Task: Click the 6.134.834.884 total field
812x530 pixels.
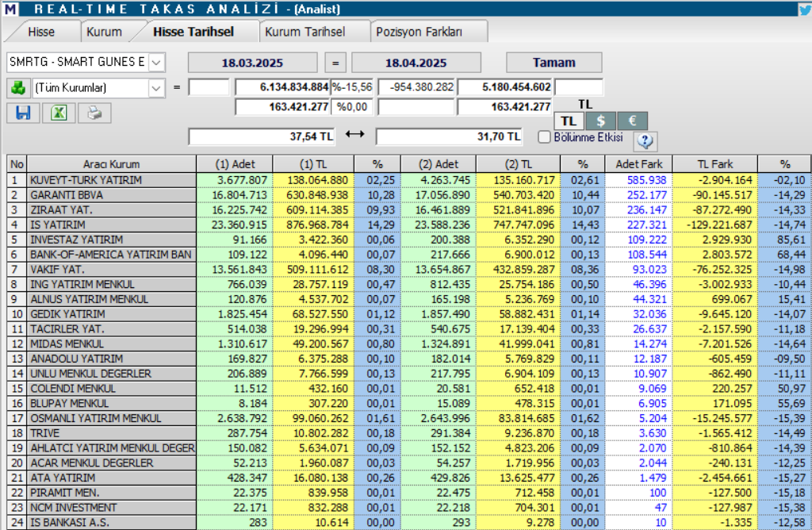Action: coord(283,87)
